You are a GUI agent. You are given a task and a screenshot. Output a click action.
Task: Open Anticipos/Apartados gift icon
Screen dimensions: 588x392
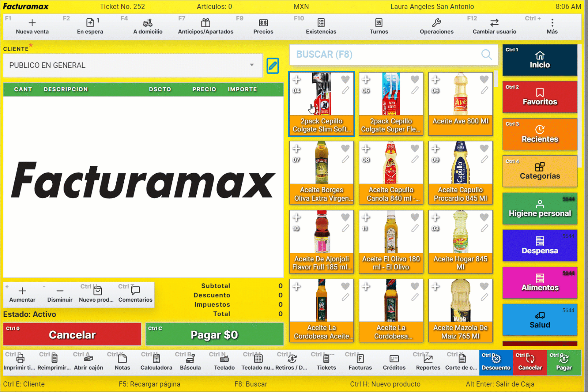tap(205, 23)
